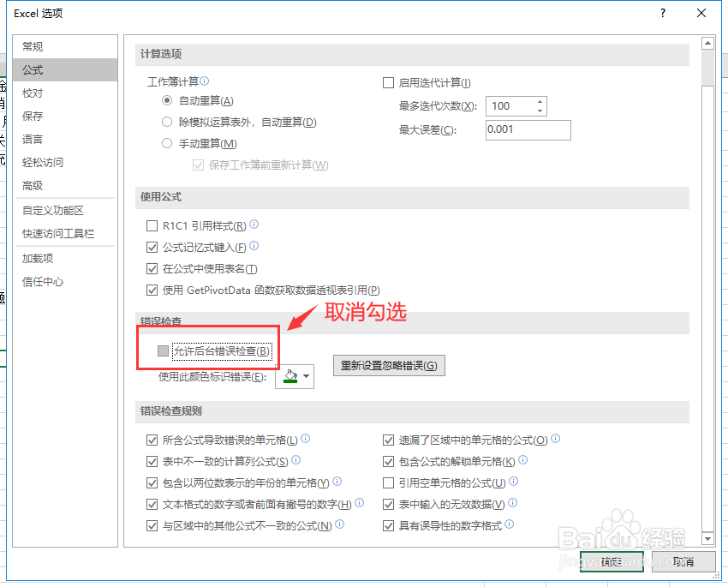The height and width of the screenshot is (587, 728).
Task: Toggle 包含以两位数表示的年份的单元格 checkbox
Action: (152, 482)
